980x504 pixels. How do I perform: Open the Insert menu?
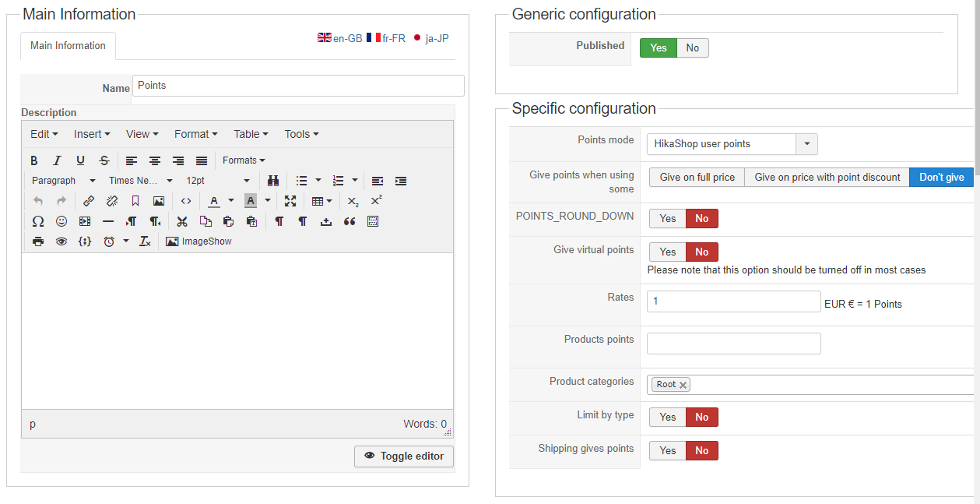92,134
